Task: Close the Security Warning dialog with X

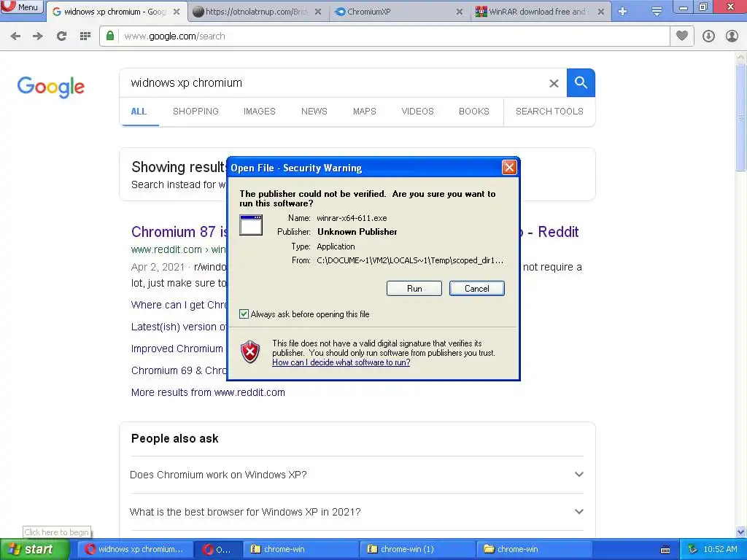Action: [x=509, y=167]
